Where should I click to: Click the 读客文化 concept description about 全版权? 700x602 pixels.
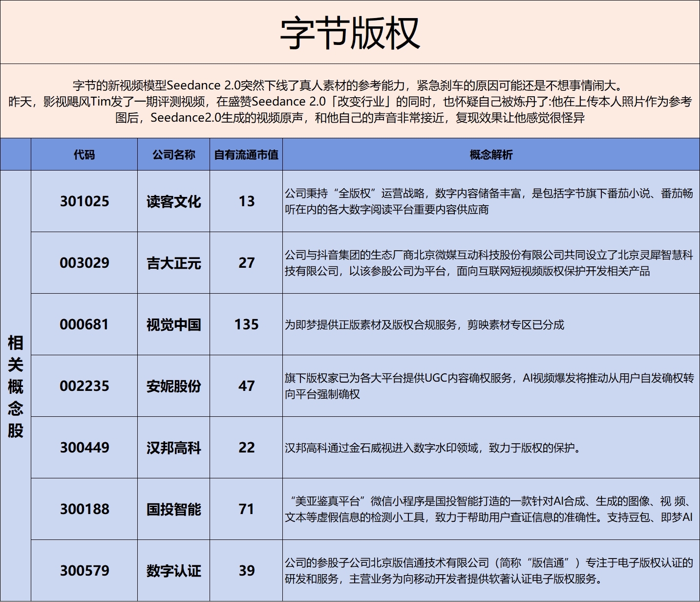tap(489, 201)
